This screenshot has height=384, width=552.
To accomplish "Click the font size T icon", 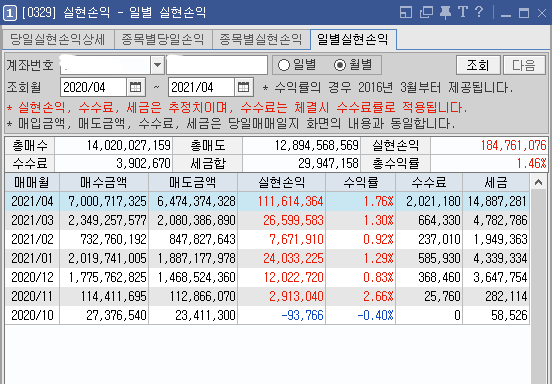I will click(x=463, y=12).
